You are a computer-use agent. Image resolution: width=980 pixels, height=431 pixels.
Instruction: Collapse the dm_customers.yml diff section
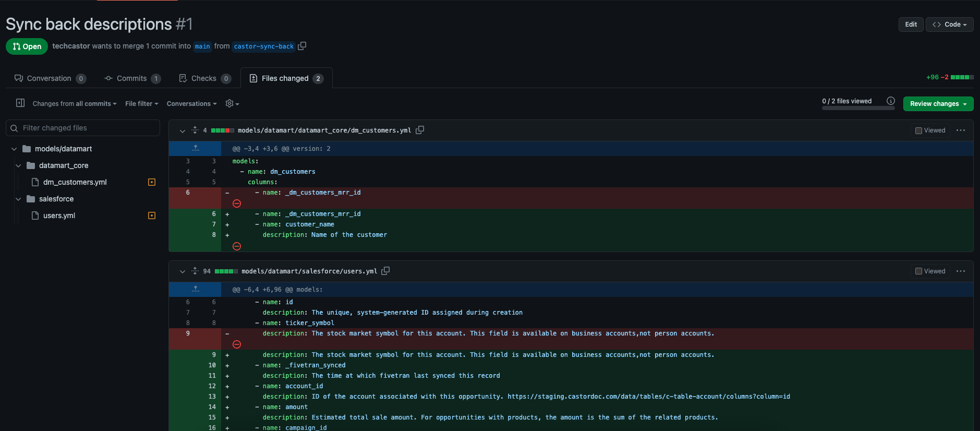pos(183,130)
